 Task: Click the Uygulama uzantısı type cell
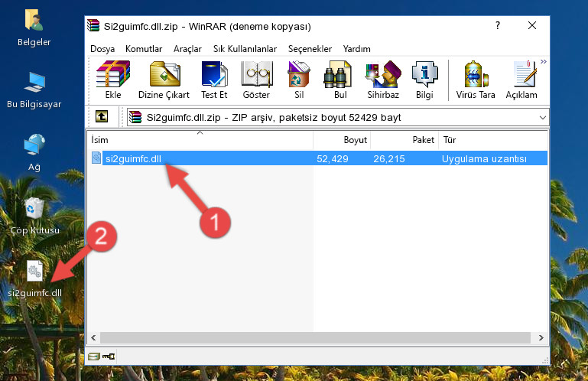tap(484, 159)
